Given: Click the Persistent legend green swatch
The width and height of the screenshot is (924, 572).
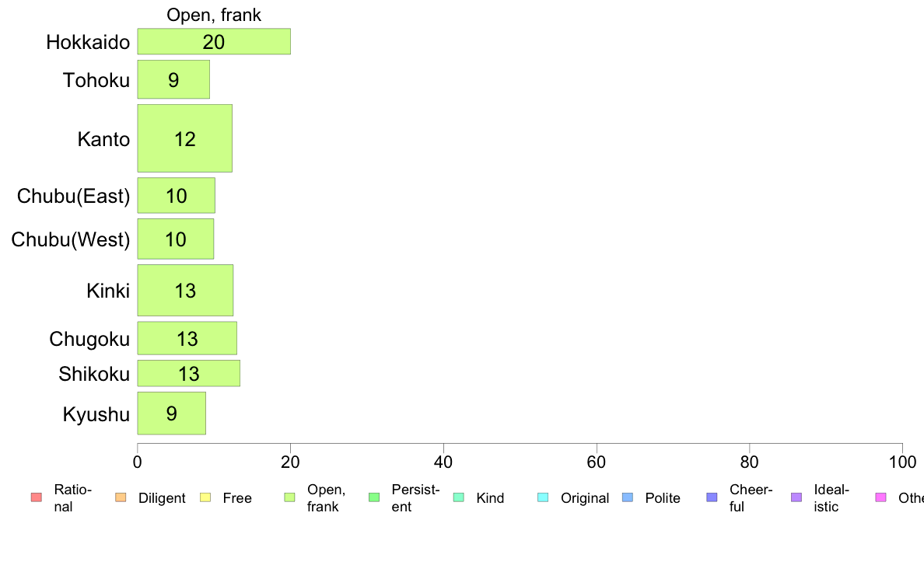Looking at the screenshot, I should (x=374, y=497).
